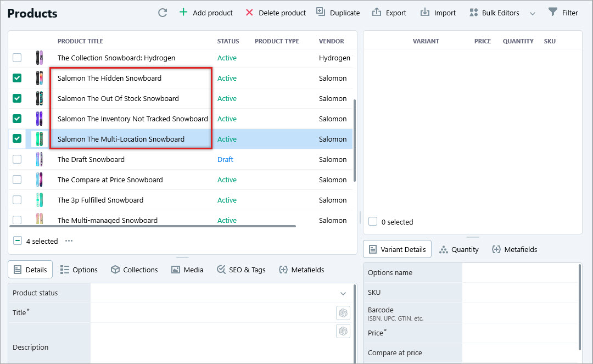Click The Compare at Price Snowboard thumbnail

click(x=40, y=180)
